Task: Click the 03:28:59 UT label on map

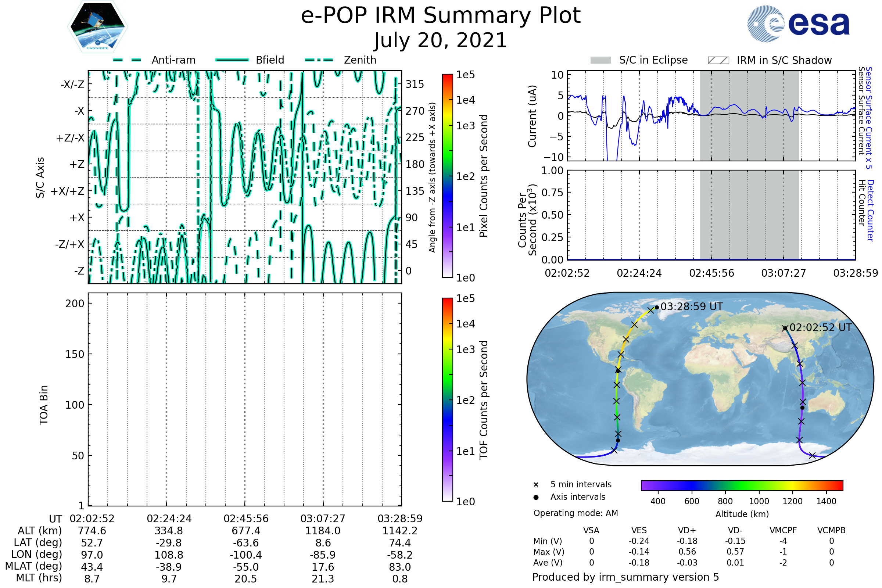Action: click(x=692, y=307)
